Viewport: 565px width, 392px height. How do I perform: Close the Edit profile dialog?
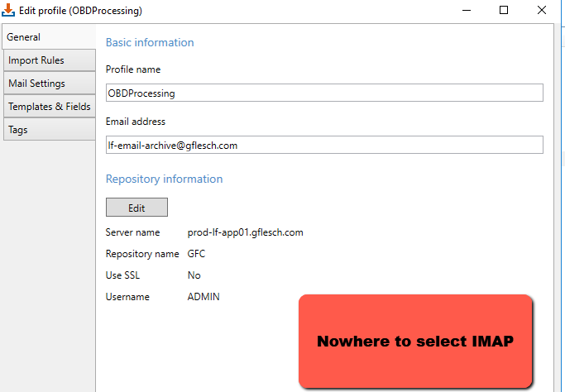(x=542, y=11)
